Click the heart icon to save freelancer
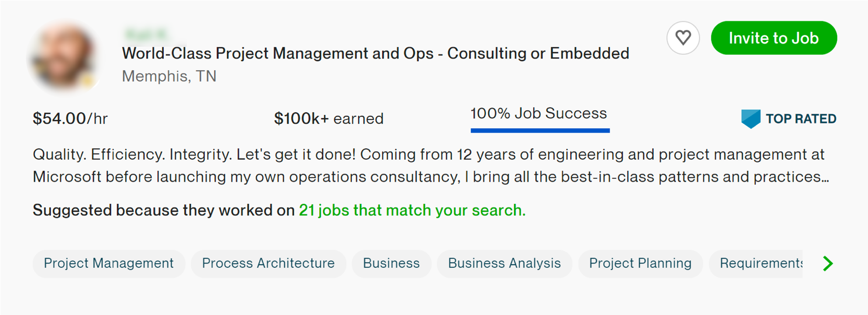The width and height of the screenshot is (868, 315). coord(683,37)
